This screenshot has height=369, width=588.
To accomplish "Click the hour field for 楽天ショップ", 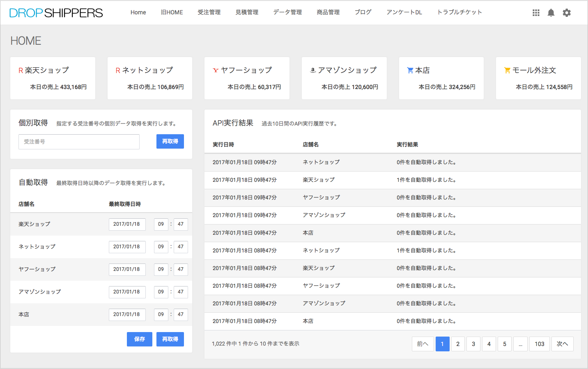I will click(x=161, y=225).
